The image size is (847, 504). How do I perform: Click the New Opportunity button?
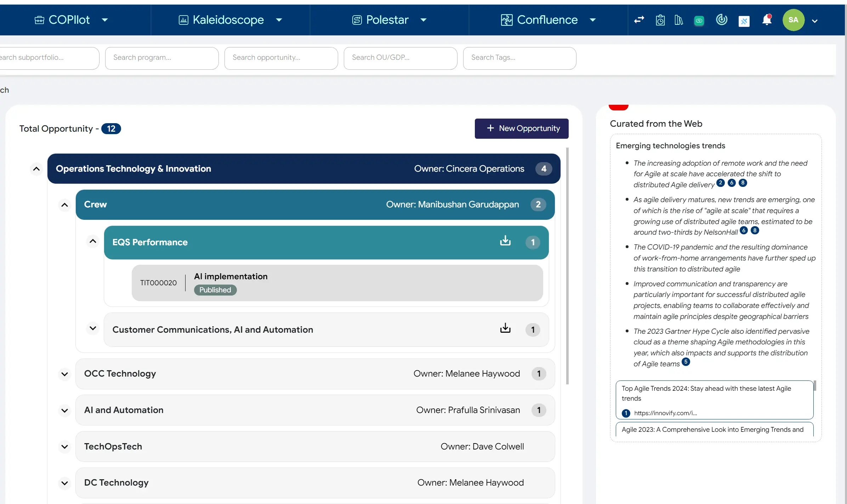[x=522, y=128]
